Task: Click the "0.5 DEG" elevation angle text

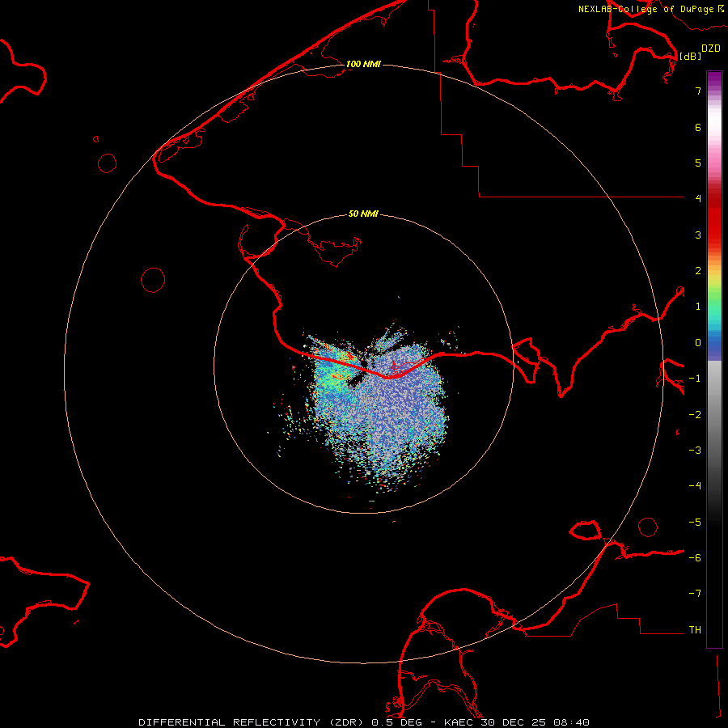Action: [x=397, y=722]
